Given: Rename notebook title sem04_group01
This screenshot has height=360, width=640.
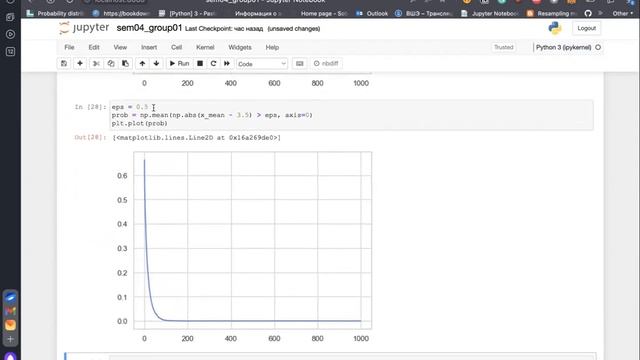Looking at the screenshot, I should pyautogui.click(x=149, y=28).
